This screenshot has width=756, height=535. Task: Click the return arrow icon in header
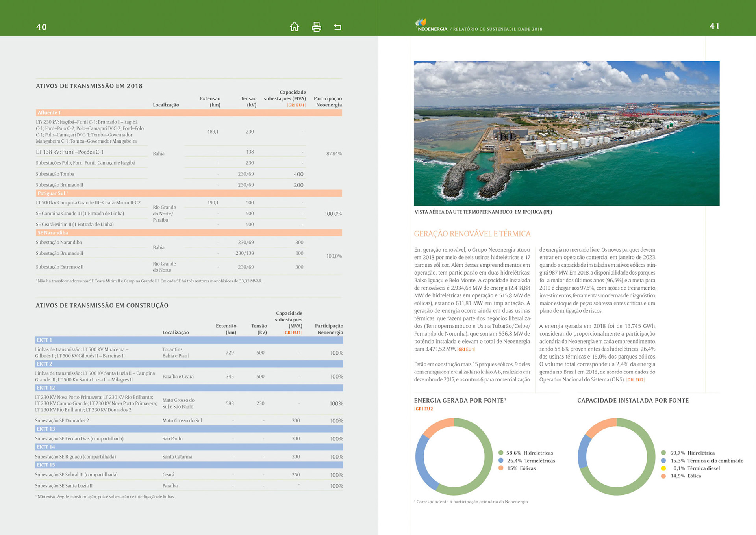tap(337, 27)
